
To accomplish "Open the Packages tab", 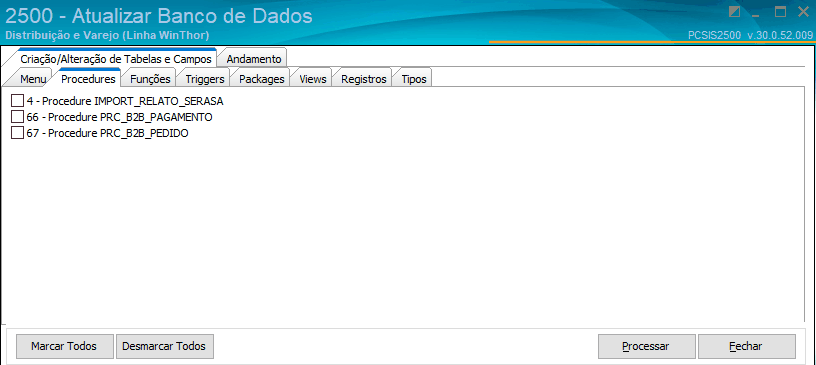I will point(261,79).
